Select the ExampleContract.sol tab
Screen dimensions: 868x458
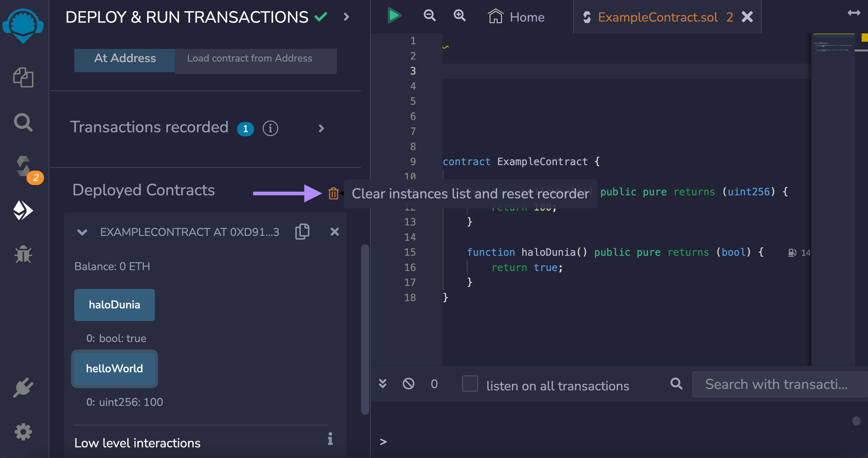coord(658,17)
